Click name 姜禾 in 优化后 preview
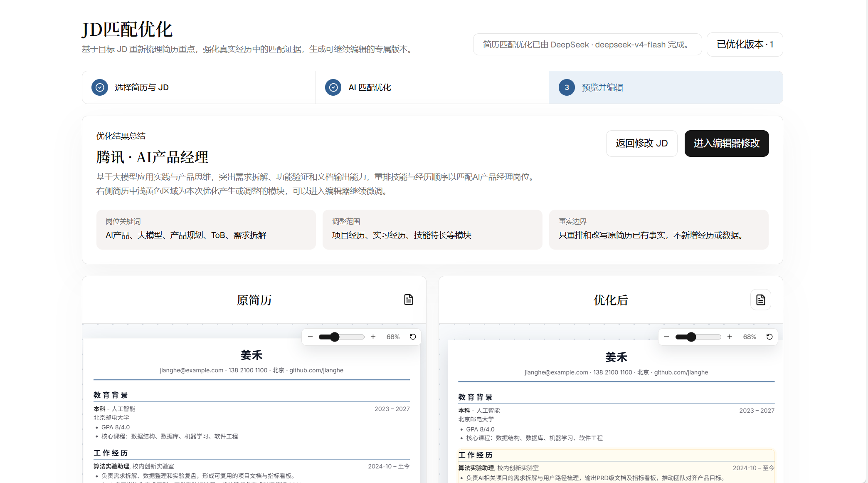The width and height of the screenshot is (868, 483). [616, 357]
